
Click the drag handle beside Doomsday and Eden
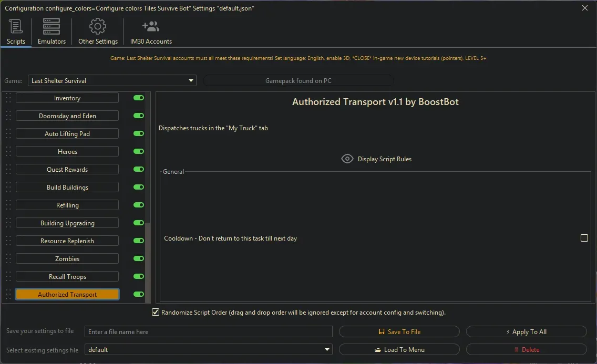pyautogui.click(x=8, y=116)
